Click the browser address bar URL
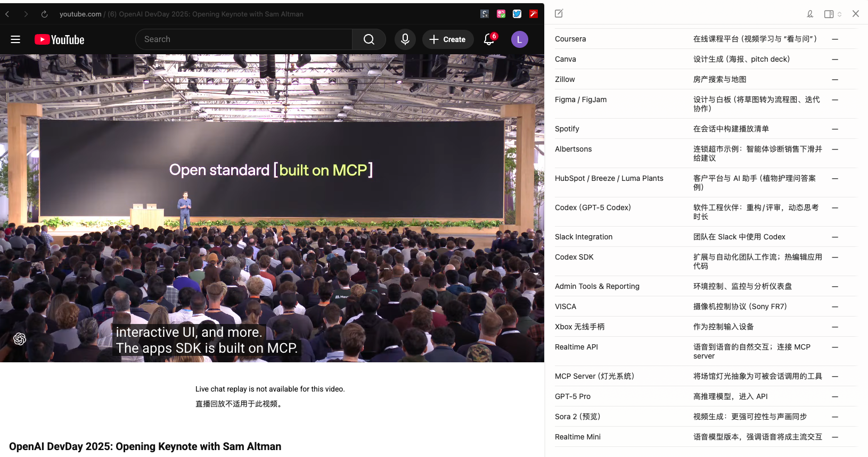 [x=181, y=14]
